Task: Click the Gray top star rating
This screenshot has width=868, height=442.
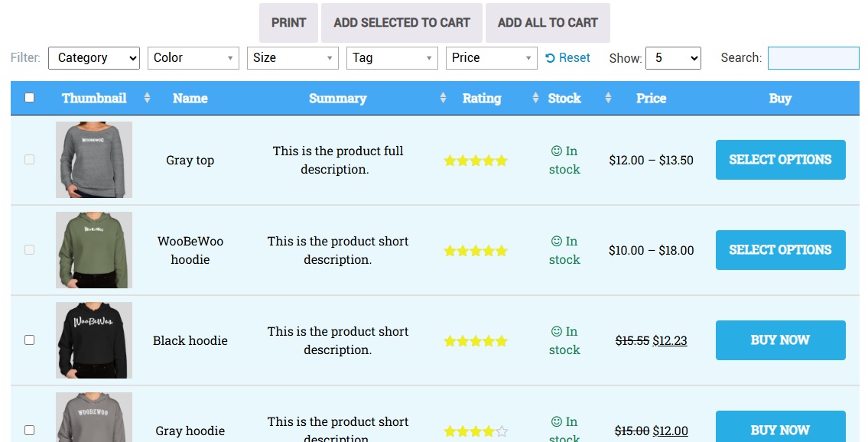Action: click(x=476, y=161)
